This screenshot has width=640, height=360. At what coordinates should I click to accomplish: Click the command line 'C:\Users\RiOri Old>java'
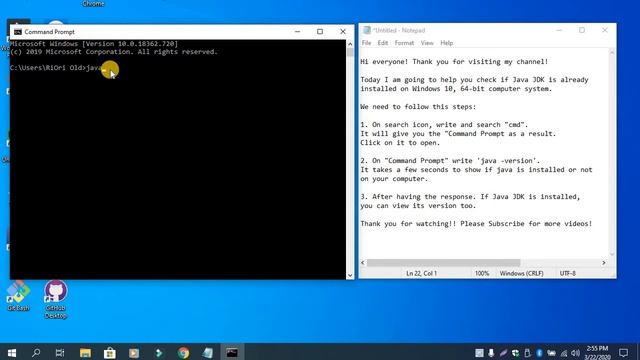[56, 68]
